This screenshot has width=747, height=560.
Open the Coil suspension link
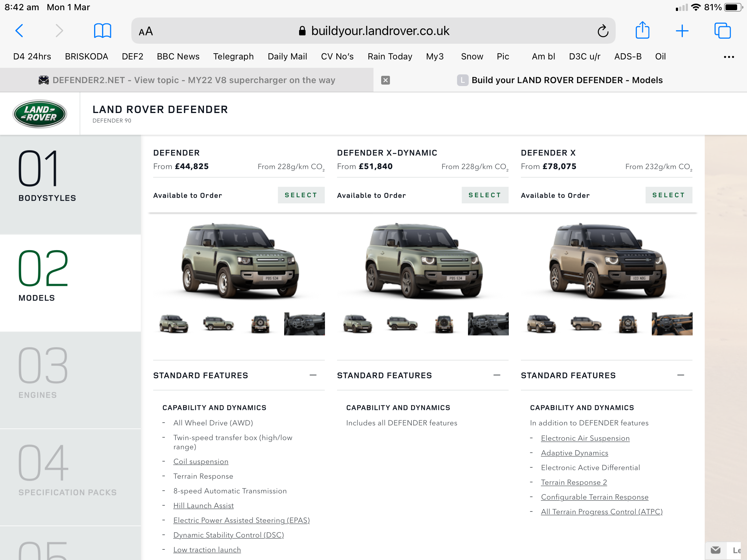201,462
